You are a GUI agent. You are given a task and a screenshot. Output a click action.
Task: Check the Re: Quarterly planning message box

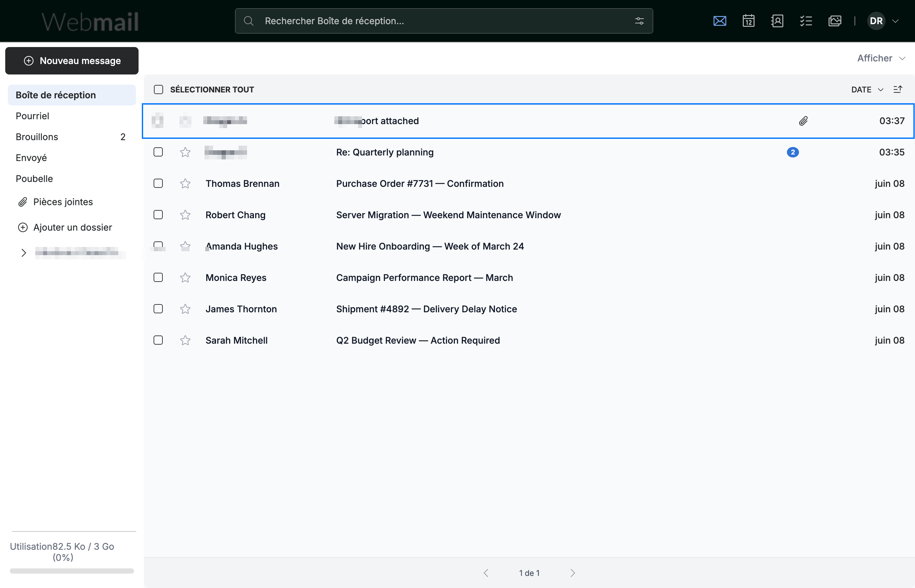click(158, 152)
